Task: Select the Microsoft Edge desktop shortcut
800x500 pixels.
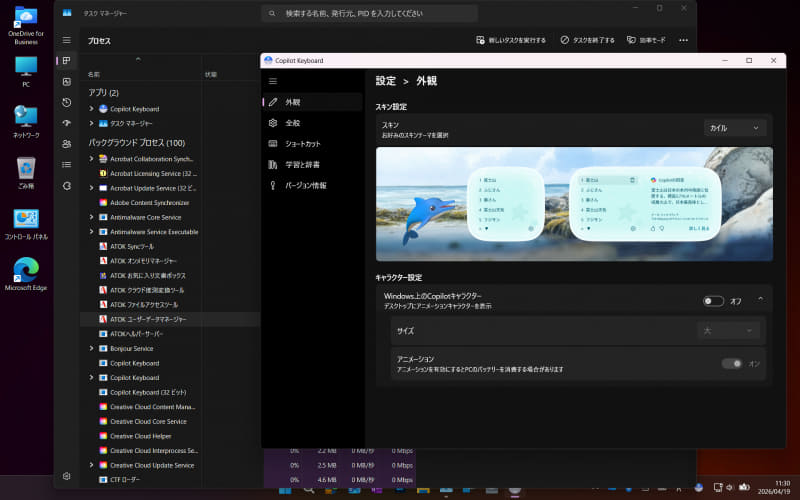Action: [x=26, y=274]
